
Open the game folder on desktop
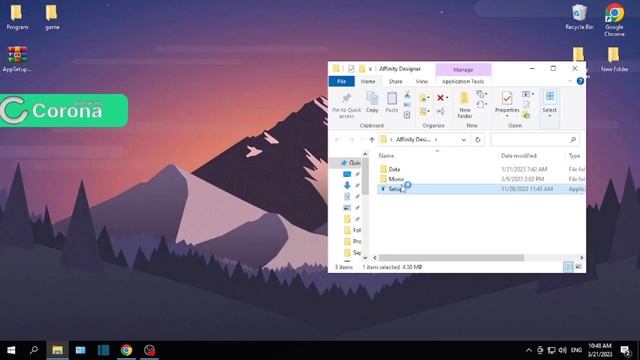(x=52, y=17)
